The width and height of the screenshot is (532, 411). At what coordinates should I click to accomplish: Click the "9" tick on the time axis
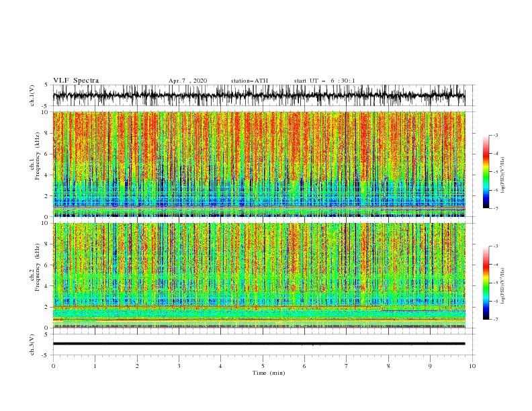(430, 366)
